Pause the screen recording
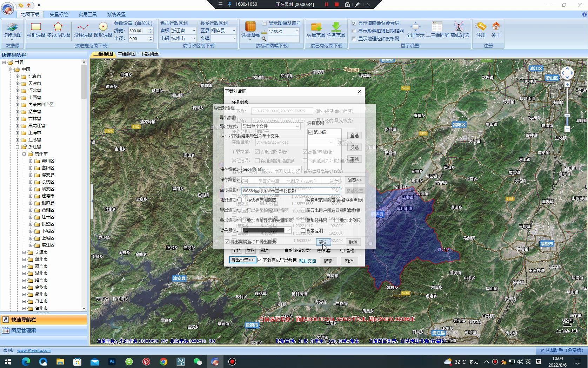The image size is (588, 368). coord(327,4)
